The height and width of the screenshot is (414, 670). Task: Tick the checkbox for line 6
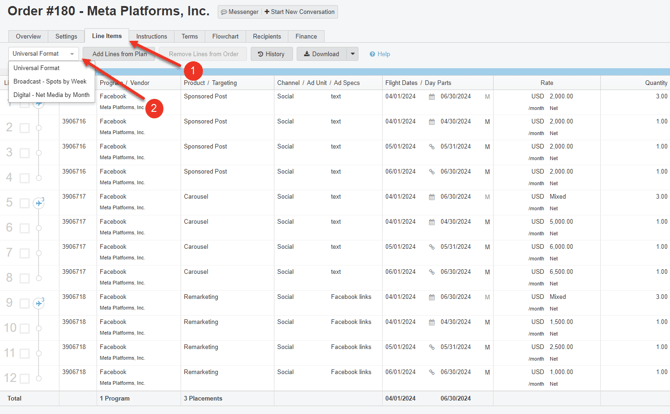coord(25,228)
